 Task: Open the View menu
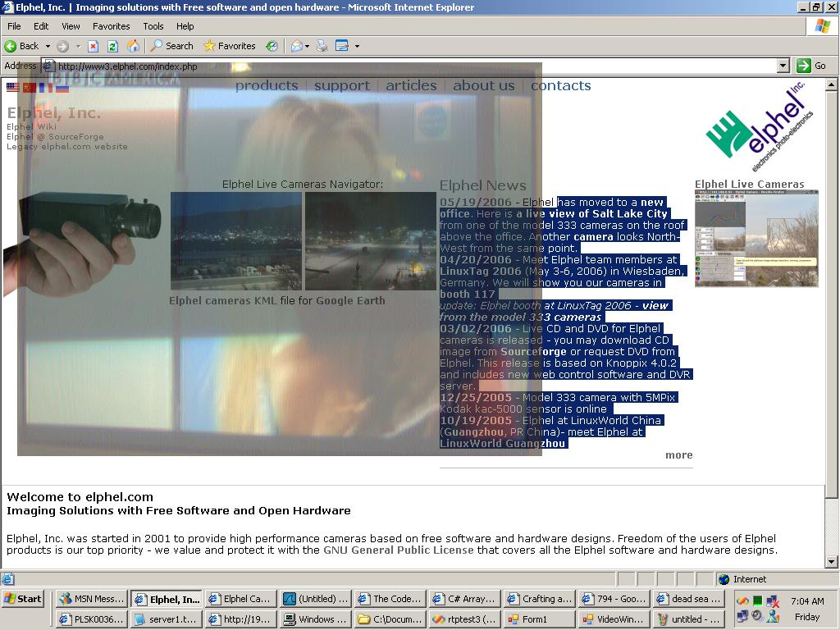(x=71, y=26)
